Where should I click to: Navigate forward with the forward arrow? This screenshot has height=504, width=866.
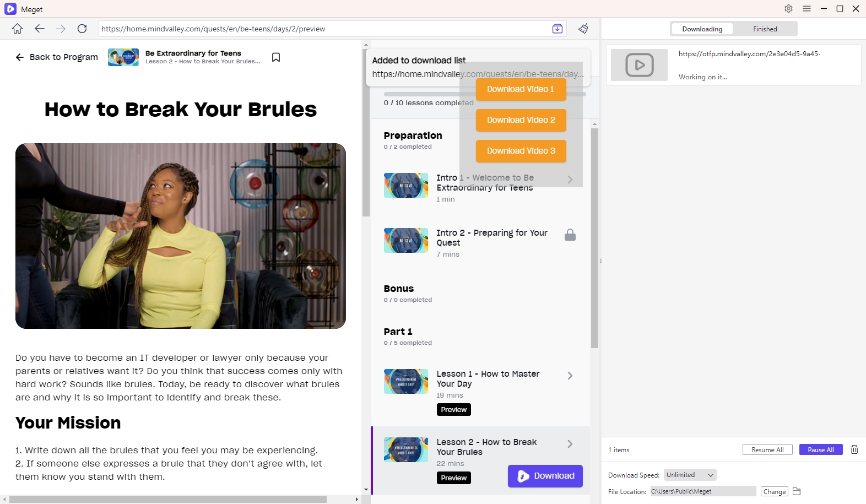pos(61,29)
